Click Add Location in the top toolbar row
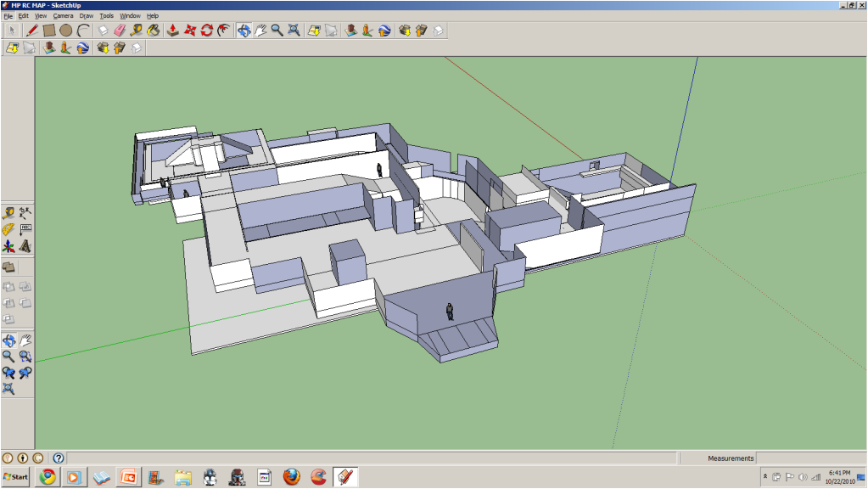The width and height of the screenshot is (868, 489). (x=314, y=31)
